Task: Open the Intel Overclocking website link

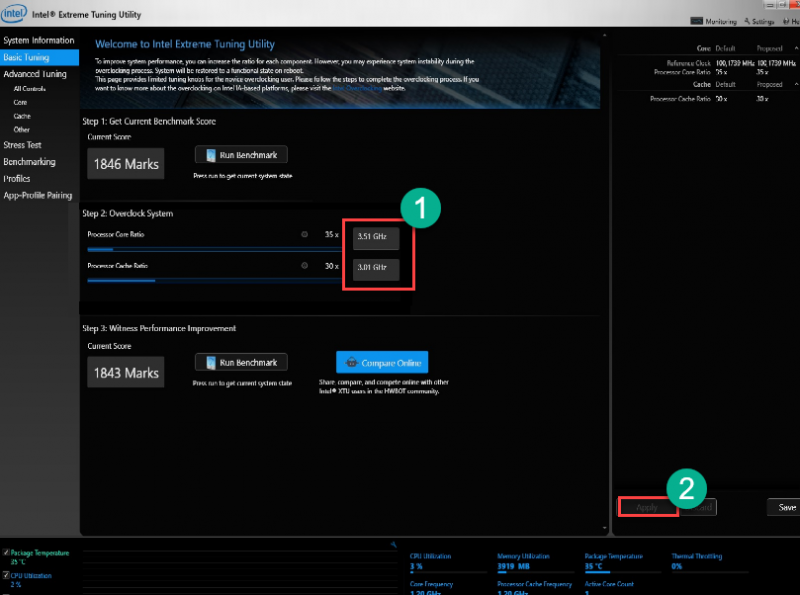Action: click(x=357, y=88)
